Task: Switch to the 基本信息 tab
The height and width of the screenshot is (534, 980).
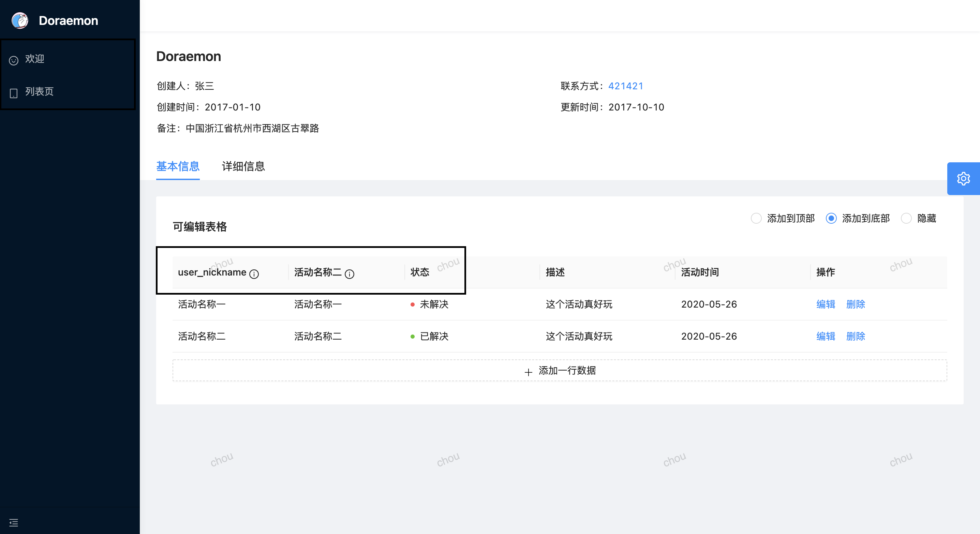Action: pos(178,166)
